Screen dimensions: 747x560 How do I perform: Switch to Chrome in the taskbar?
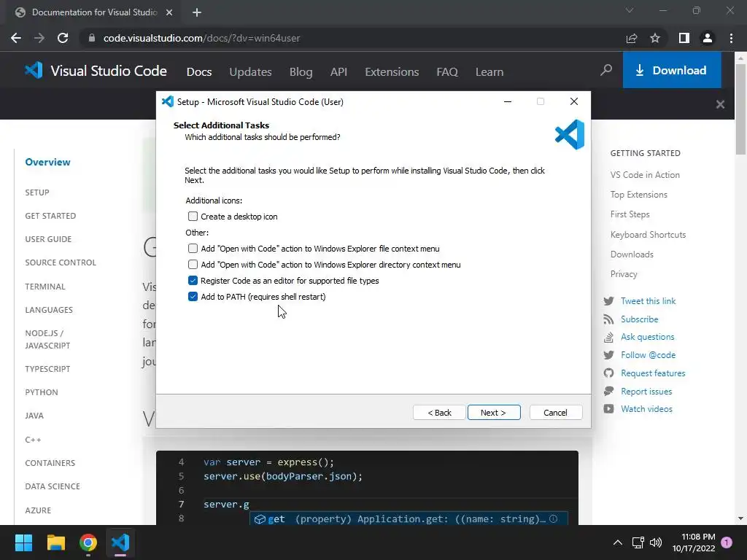(x=88, y=542)
